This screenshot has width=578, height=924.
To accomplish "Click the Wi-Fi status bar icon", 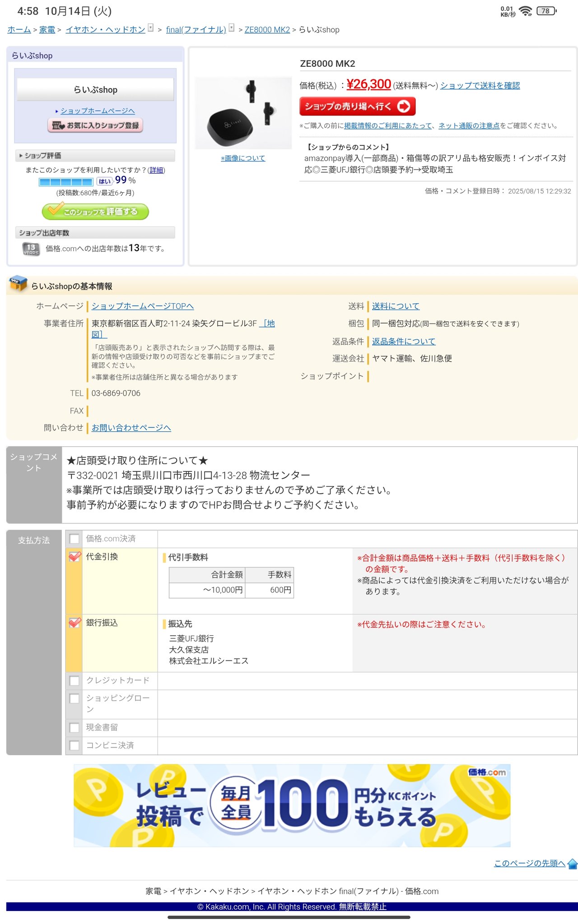I will [526, 11].
